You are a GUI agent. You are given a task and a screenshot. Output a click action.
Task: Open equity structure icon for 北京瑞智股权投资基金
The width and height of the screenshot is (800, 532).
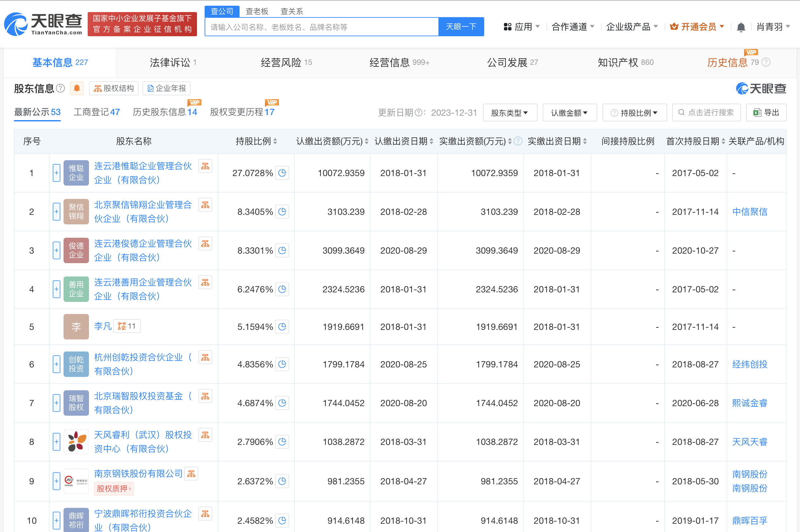205,396
